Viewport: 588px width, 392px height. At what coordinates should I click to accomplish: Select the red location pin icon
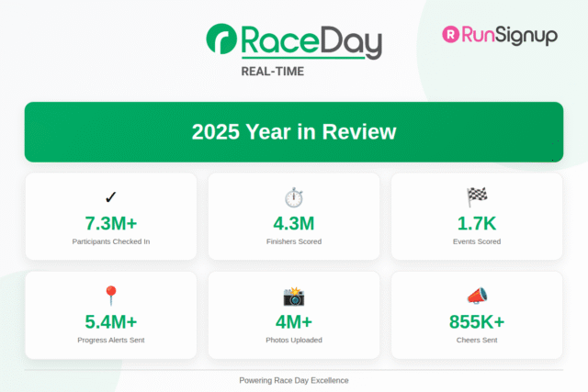coord(110,296)
